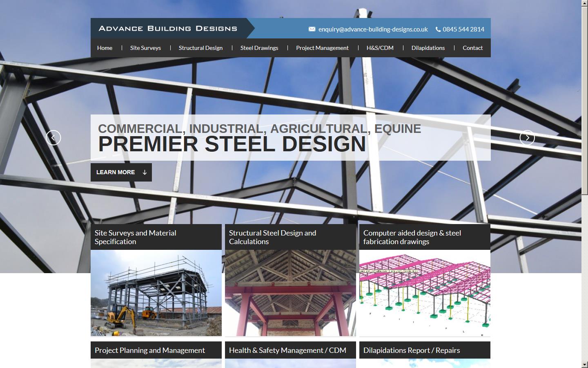
Task: Open the Contact menu item
Action: tap(472, 48)
